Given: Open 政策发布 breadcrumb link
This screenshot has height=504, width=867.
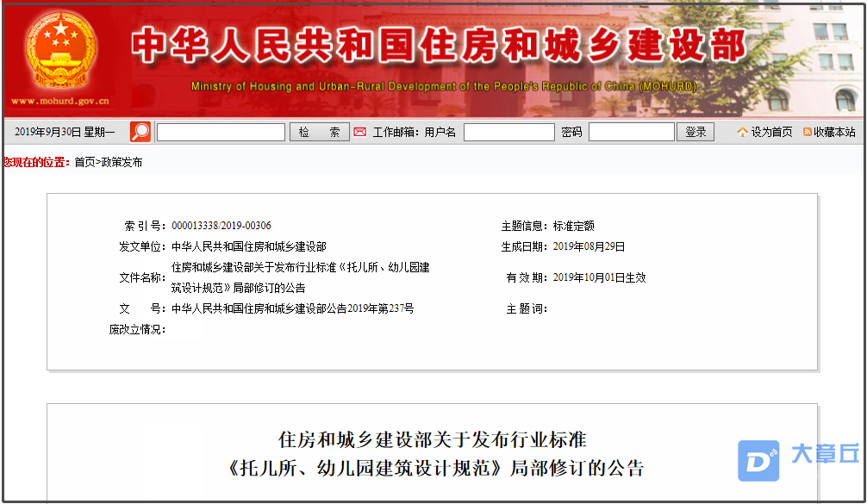Looking at the screenshot, I should pos(122,162).
